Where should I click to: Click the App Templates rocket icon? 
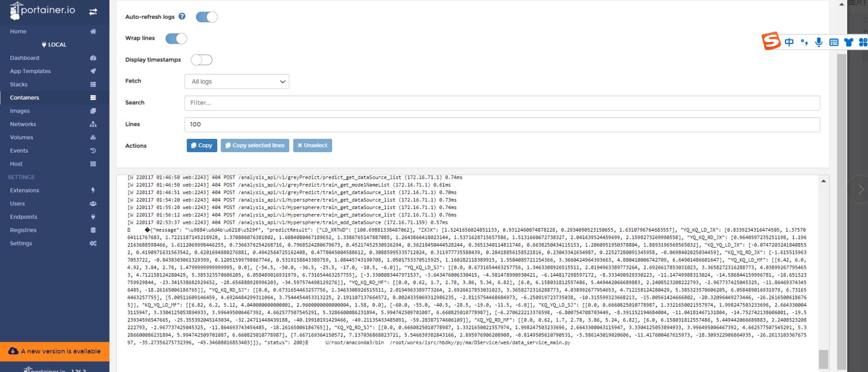pyautogui.click(x=93, y=71)
